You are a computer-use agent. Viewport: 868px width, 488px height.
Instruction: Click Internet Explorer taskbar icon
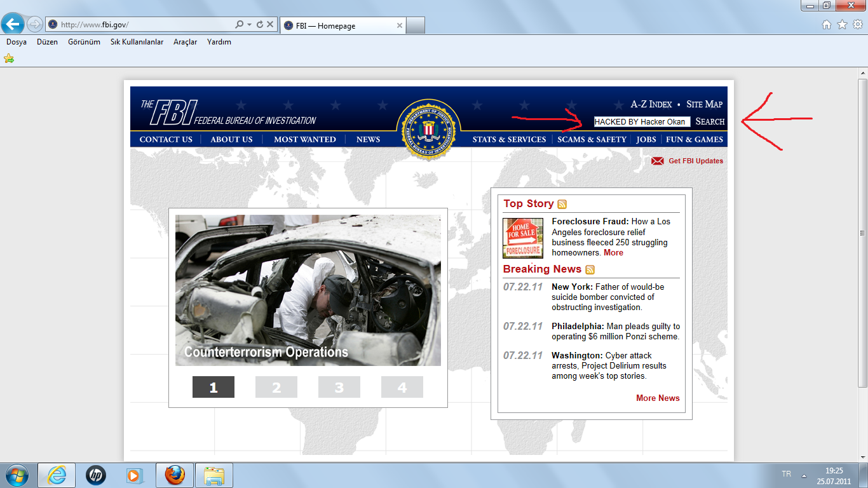point(57,475)
